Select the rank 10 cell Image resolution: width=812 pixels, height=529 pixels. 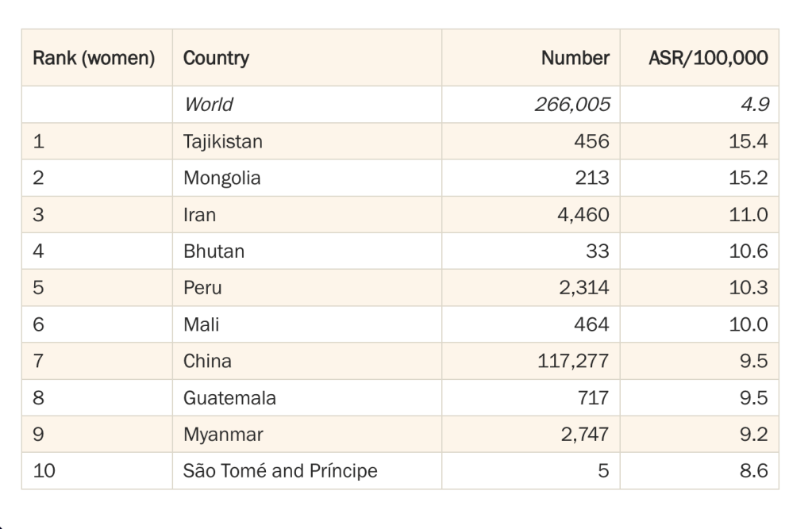44,470
